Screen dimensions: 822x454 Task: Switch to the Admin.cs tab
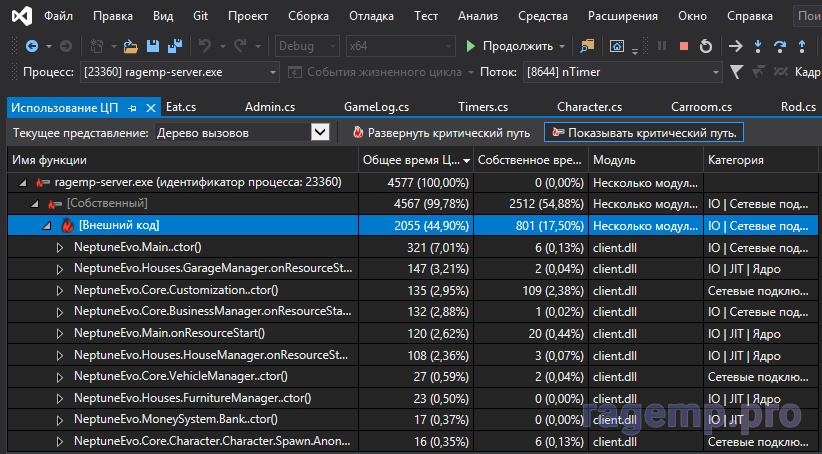point(269,107)
